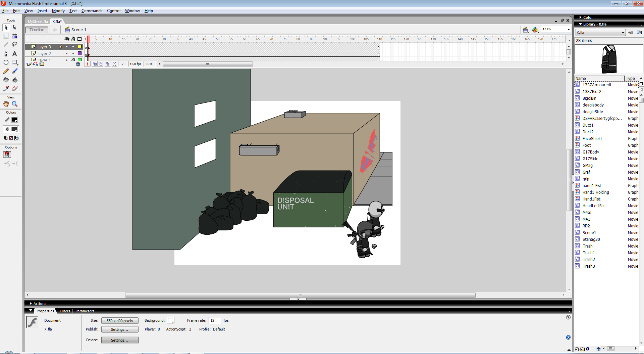Select the Line tool
The height and width of the screenshot is (354, 644).
point(6,44)
